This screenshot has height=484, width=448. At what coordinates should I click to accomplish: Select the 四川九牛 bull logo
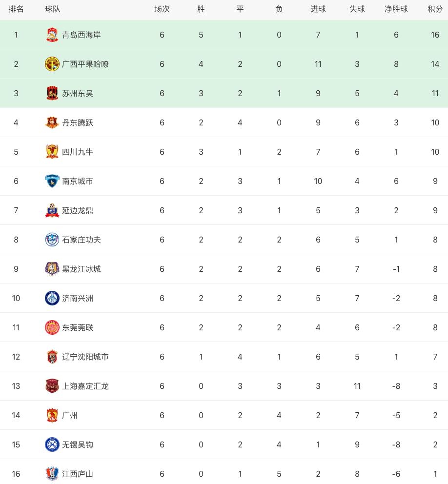click(52, 152)
